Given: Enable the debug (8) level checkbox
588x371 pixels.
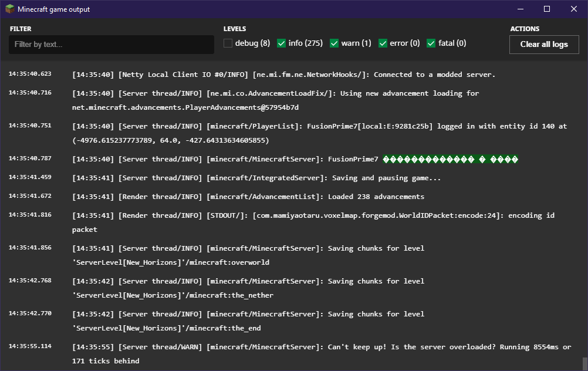Looking at the screenshot, I should [x=228, y=43].
